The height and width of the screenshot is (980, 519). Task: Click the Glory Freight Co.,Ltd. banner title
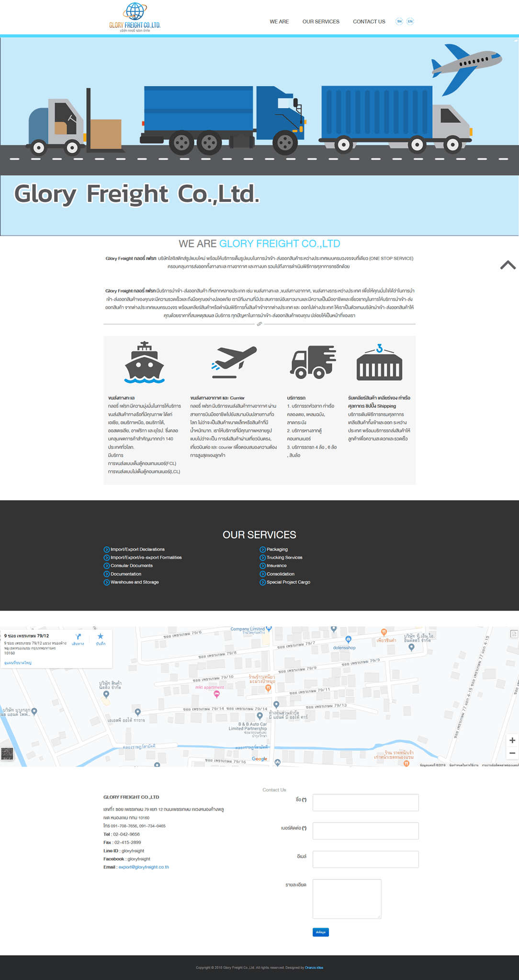tap(137, 194)
